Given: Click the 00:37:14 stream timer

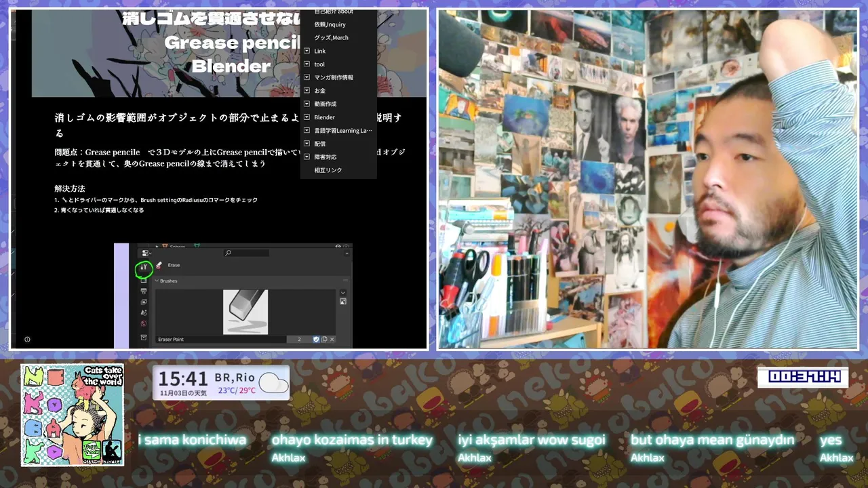Looking at the screenshot, I should pos(803,377).
